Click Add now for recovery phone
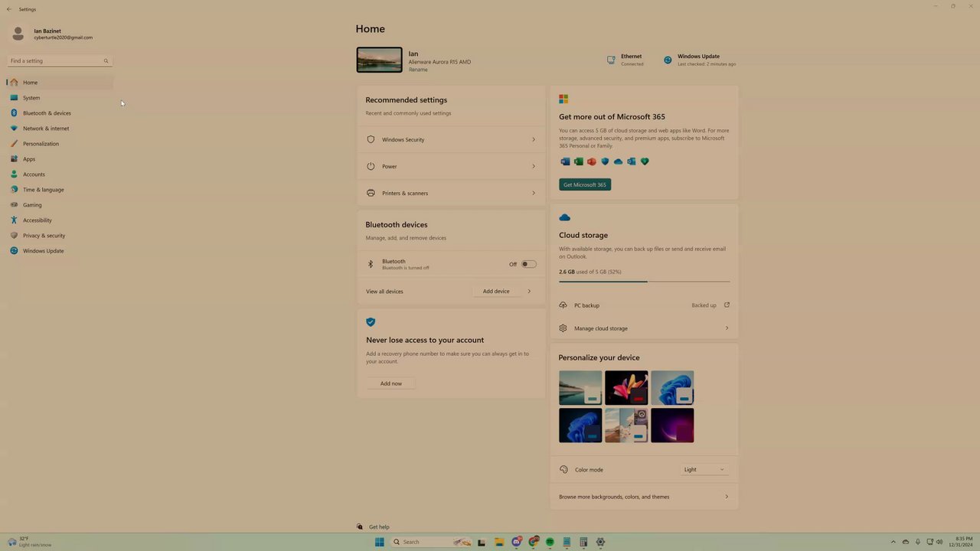This screenshot has height=551, width=980. pos(390,383)
